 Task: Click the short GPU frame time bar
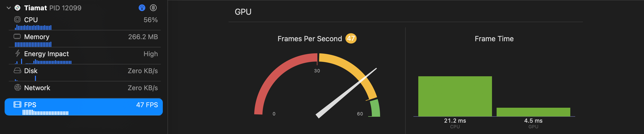coord(533,112)
